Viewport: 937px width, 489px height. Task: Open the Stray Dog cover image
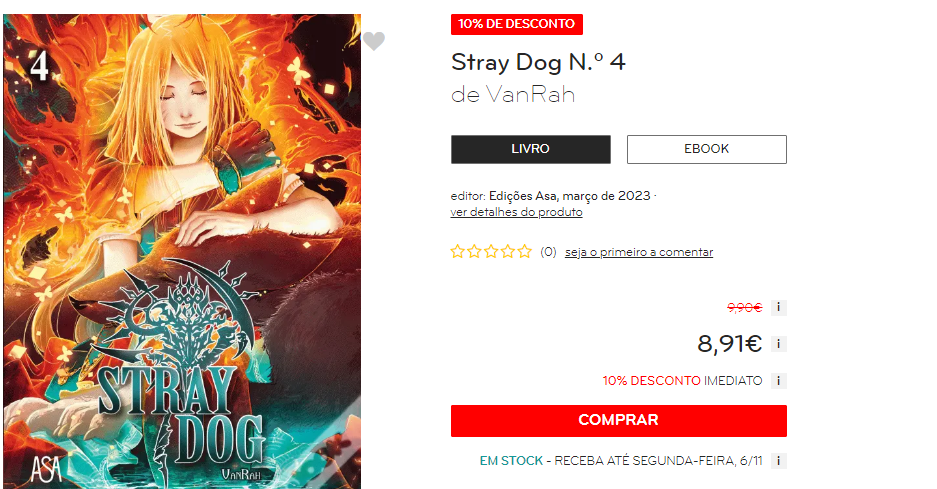[182, 251]
